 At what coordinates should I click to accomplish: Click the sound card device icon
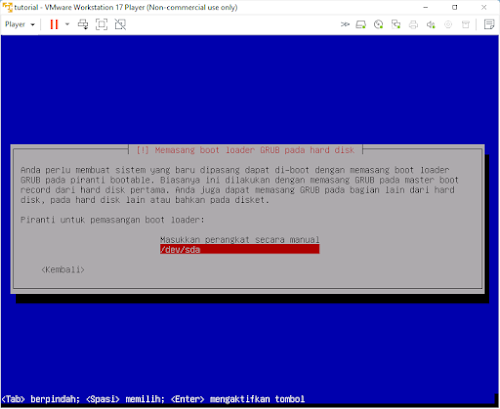pos(431,24)
